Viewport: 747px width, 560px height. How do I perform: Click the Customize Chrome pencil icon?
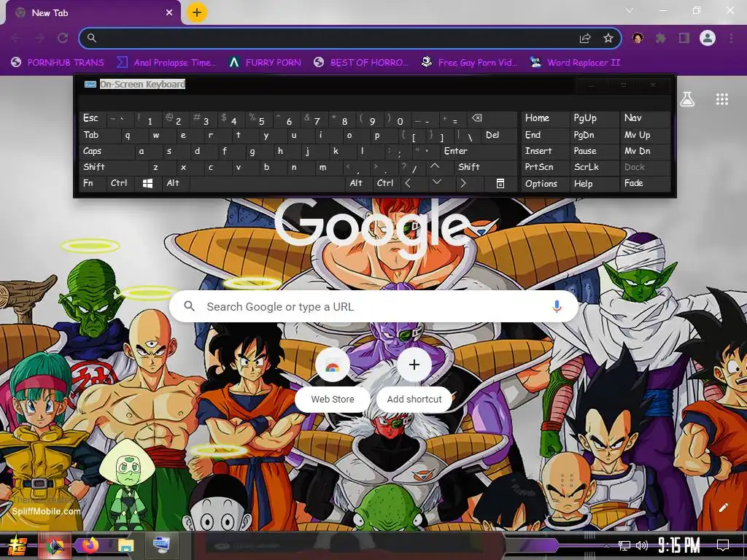pyautogui.click(x=723, y=507)
